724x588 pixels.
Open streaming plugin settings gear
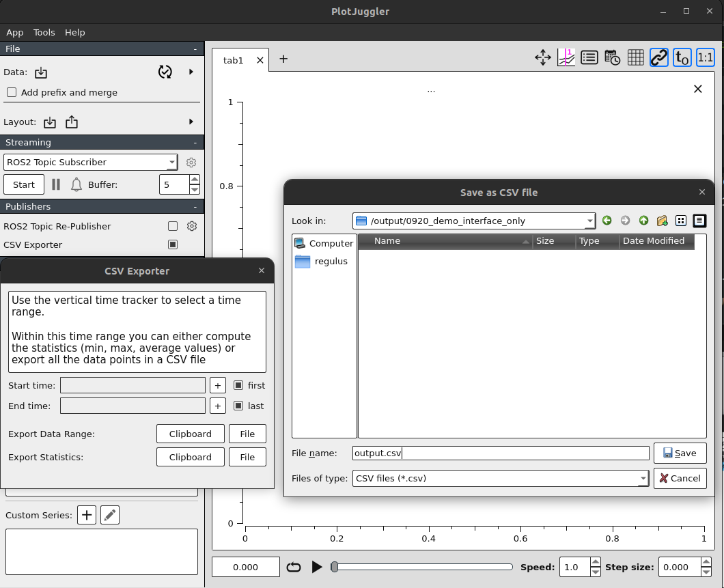pyautogui.click(x=191, y=163)
